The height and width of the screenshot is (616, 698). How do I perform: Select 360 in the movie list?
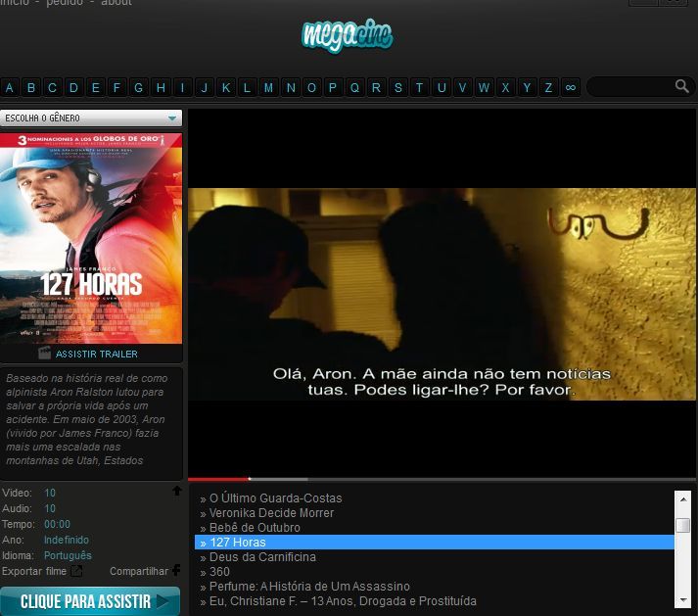[219, 572]
